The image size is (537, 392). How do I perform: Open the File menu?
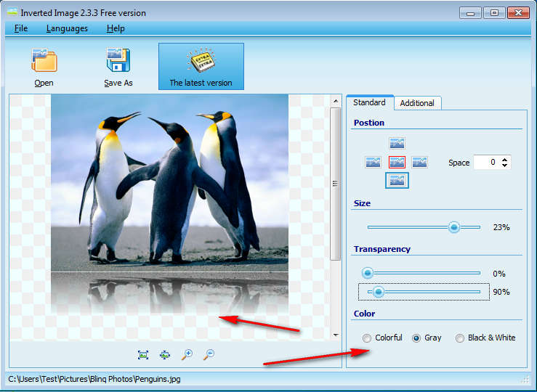click(x=21, y=28)
